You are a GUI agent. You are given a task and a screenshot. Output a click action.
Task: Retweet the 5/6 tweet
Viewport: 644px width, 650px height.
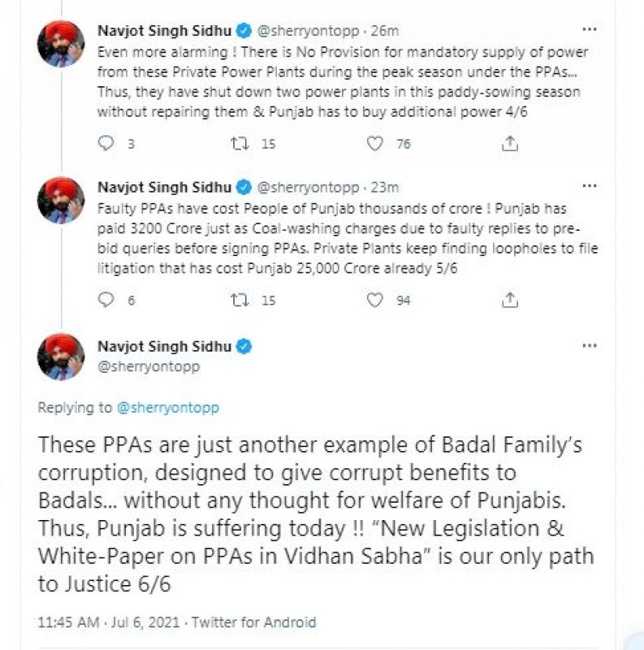click(x=240, y=300)
